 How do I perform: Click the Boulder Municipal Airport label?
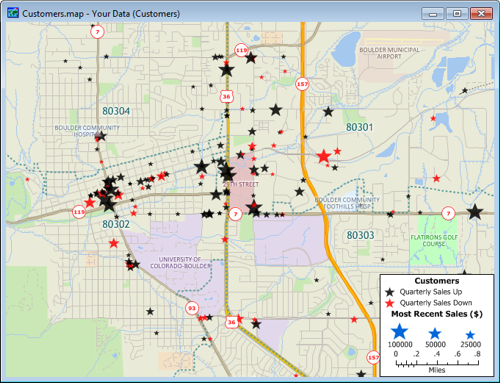click(389, 53)
